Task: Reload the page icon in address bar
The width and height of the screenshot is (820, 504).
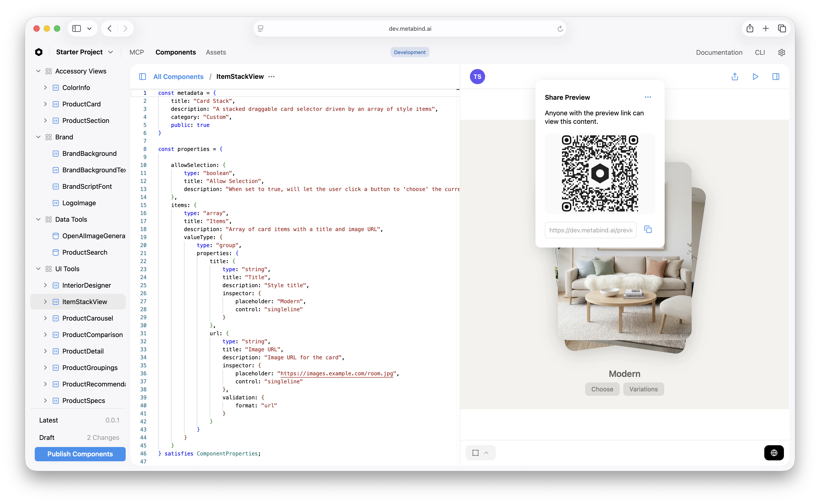Action: (560, 29)
